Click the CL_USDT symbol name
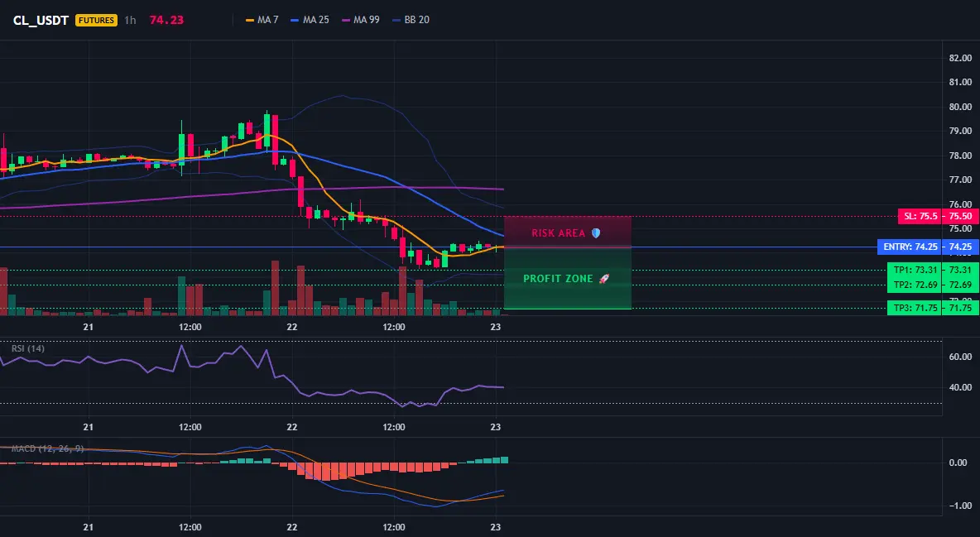The height and width of the screenshot is (537, 980). click(x=41, y=20)
